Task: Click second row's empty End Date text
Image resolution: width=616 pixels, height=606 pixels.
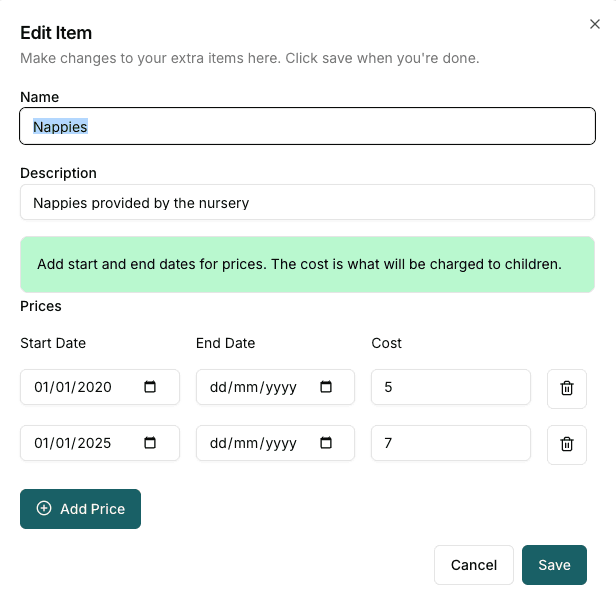Action: point(253,443)
